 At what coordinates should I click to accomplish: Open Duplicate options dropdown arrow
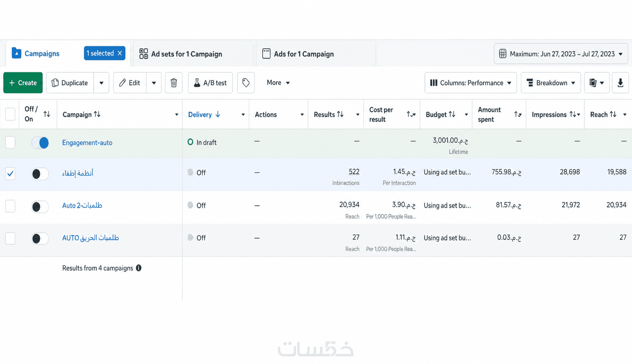point(101,83)
